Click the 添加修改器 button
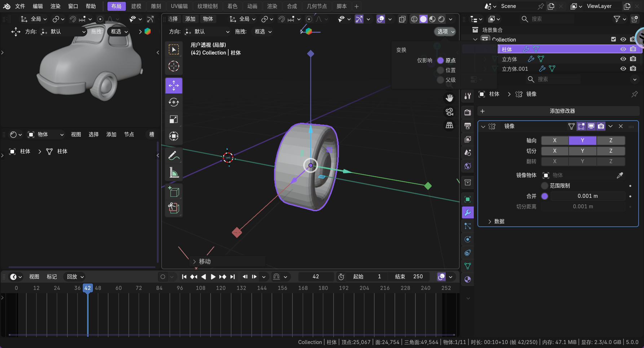The image size is (644, 348). (558, 111)
